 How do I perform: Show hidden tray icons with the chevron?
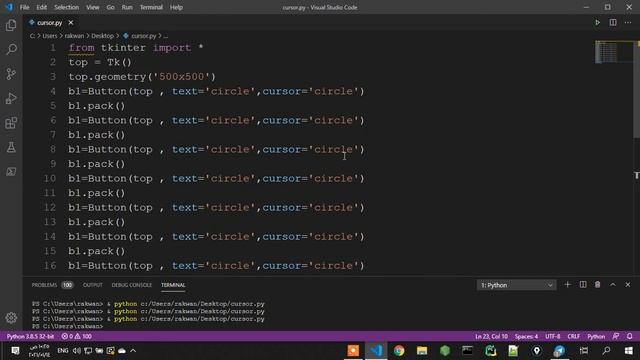coord(133,351)
